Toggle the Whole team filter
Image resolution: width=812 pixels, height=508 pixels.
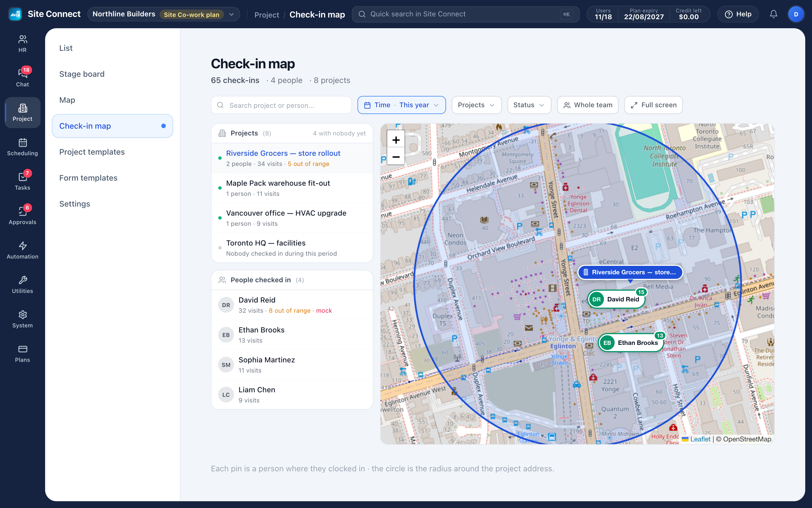coord(588,105)
